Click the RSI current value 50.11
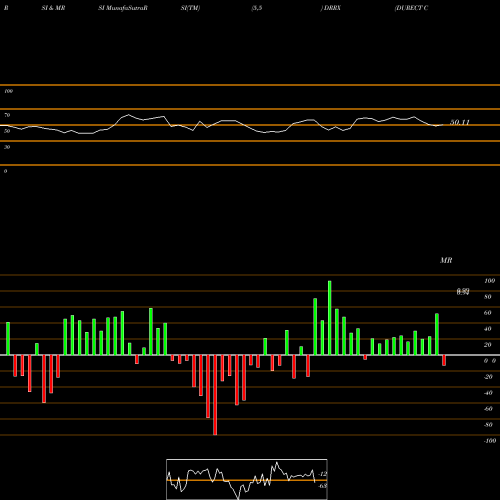500x500 pixels. click(x=460, y=122)
